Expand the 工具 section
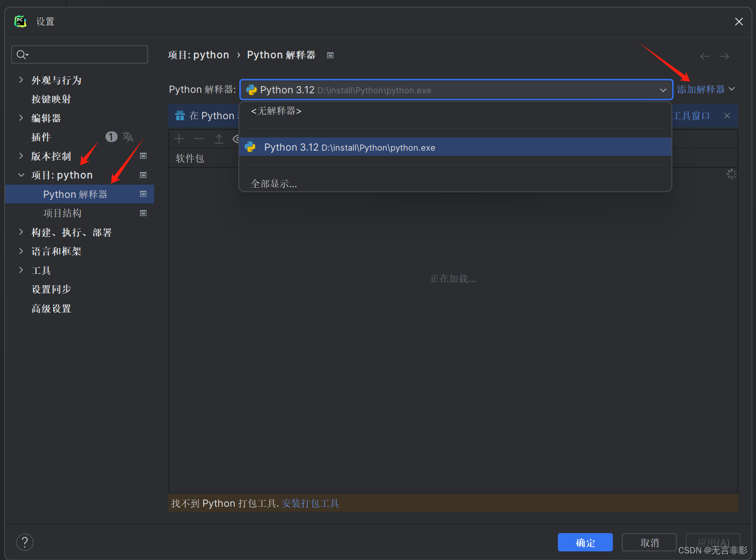Screen dimensions: 756x560 21,270
